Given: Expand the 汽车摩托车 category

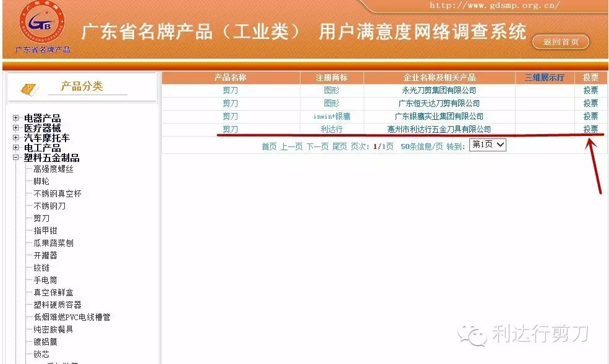Looking at the screenshot, I should pyautogui.click(x=15, y=137).
